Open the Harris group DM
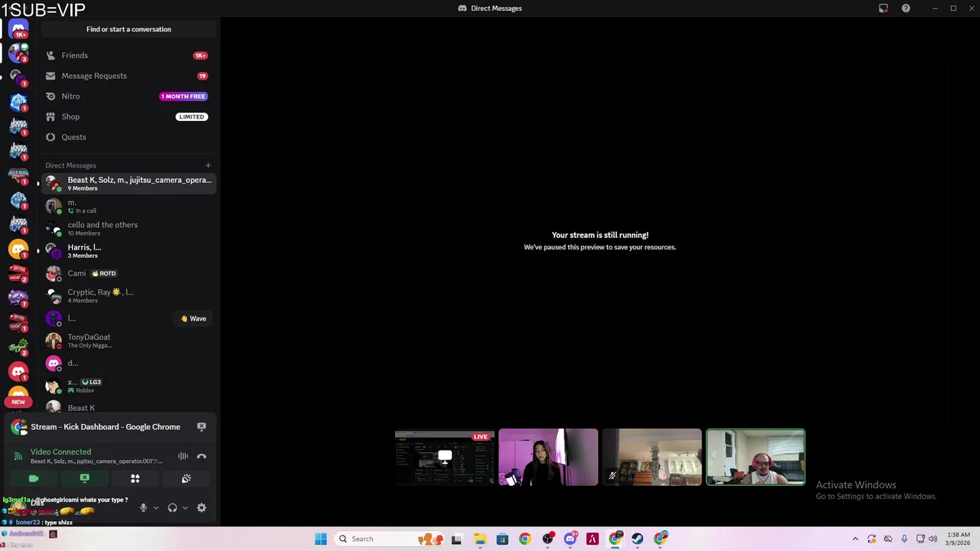Screen dimensions: 980x551 [128, 251]
